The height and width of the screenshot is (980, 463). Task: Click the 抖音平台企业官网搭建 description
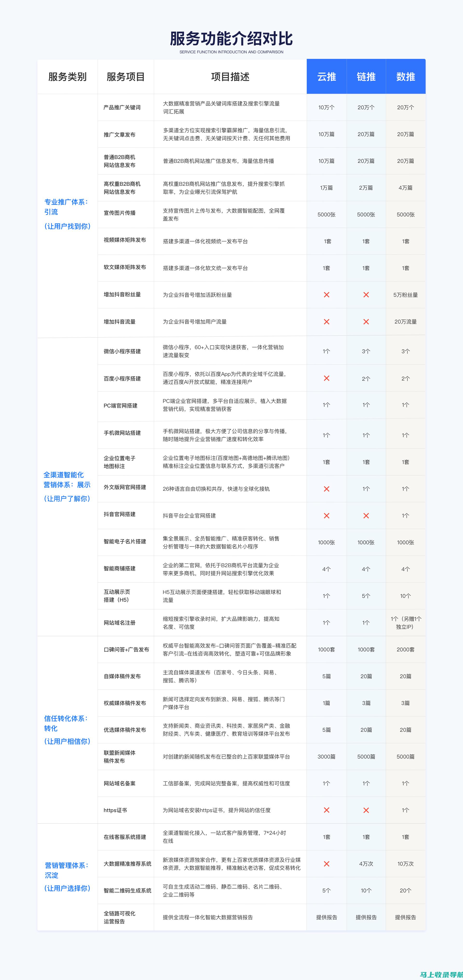[x=189, y=516]
